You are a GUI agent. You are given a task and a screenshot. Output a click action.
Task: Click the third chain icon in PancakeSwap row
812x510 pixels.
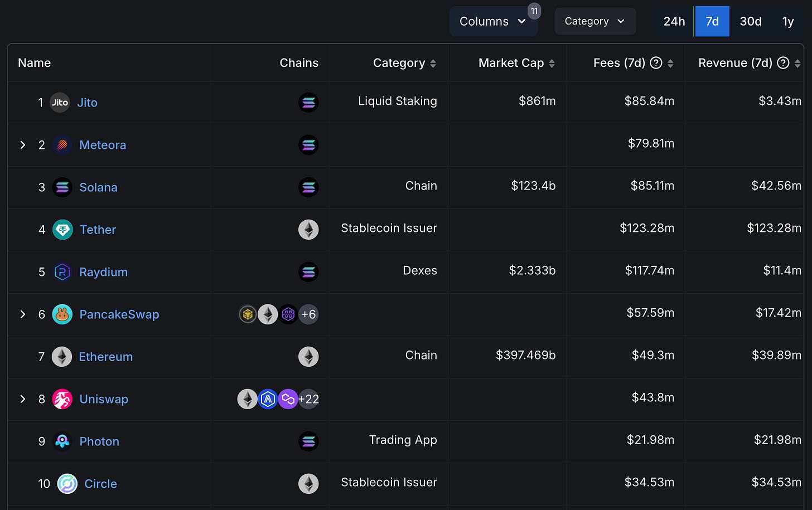[x=288, y=314]
